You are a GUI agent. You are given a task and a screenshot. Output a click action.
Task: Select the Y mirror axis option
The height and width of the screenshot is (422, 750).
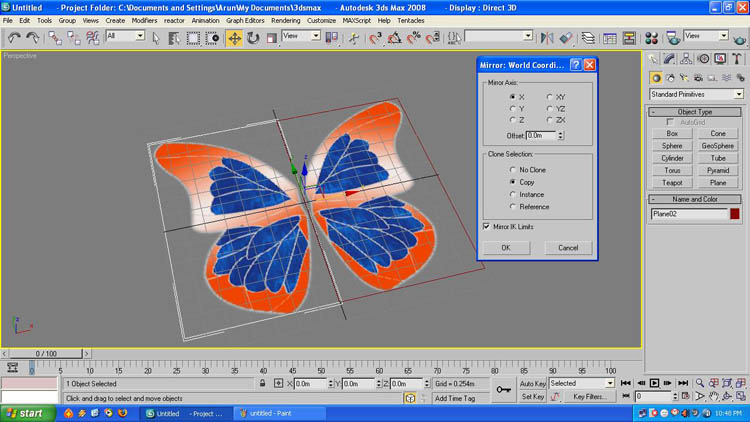513,108
